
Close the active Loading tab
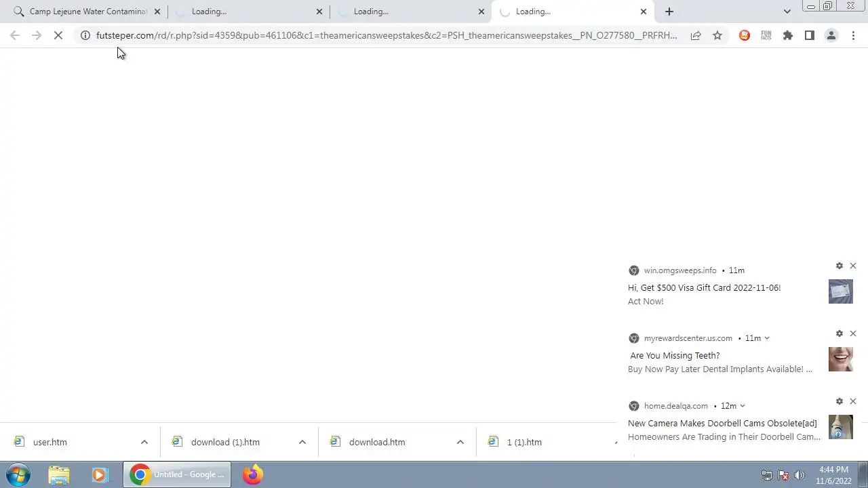(644, 12)
